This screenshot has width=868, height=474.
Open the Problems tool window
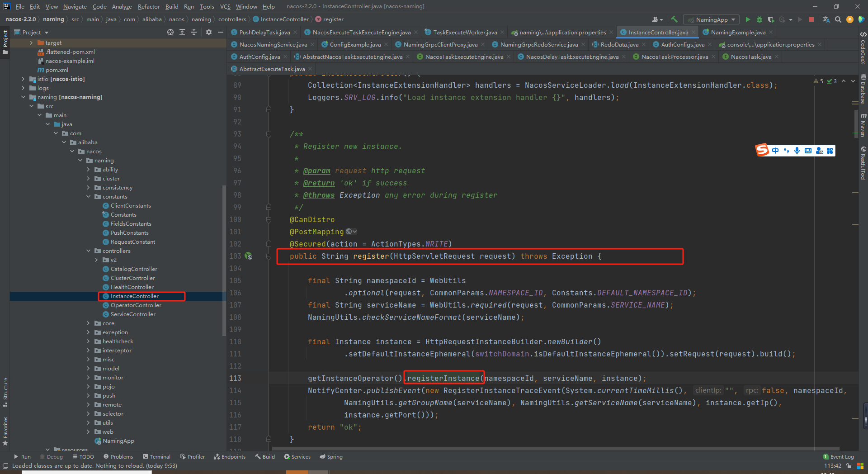118,457
